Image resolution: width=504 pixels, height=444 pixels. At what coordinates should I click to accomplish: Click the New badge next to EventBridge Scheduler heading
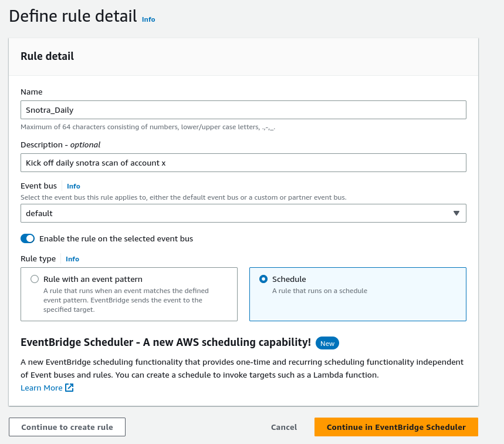coord(327,343)
